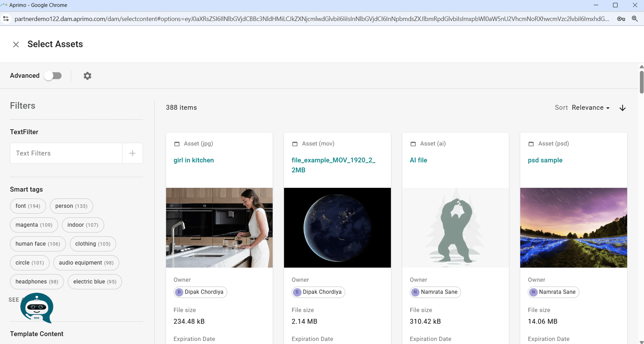Click the 2.14 MB file size value
This screenshot has height=344, width=644.
(304, 321)
